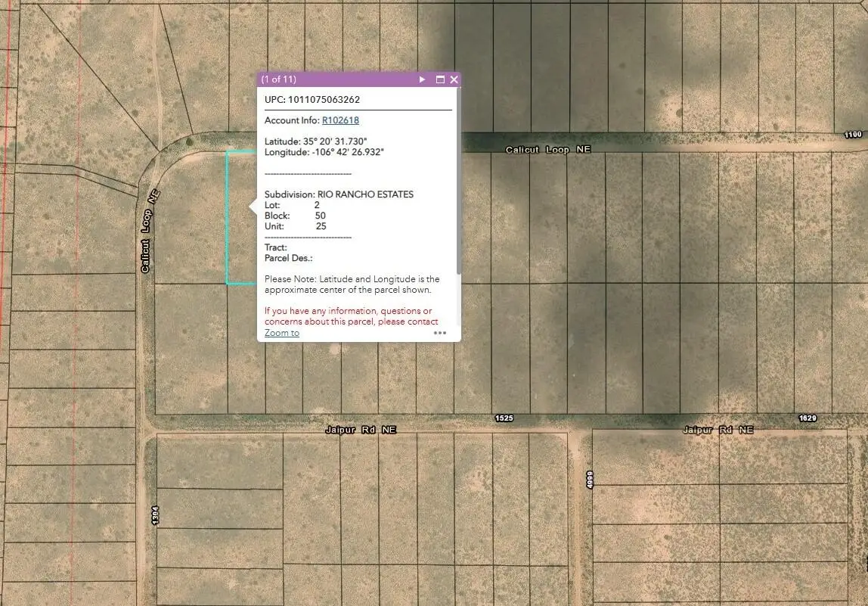
Task: Open Account Info link R102618
Action: [341, 120]
